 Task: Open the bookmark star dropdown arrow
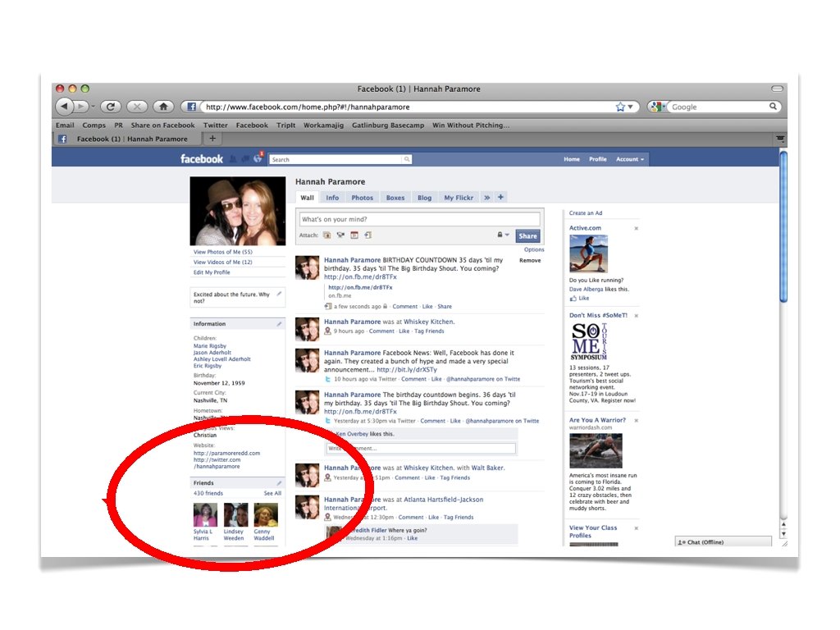[x=631, y=107]
